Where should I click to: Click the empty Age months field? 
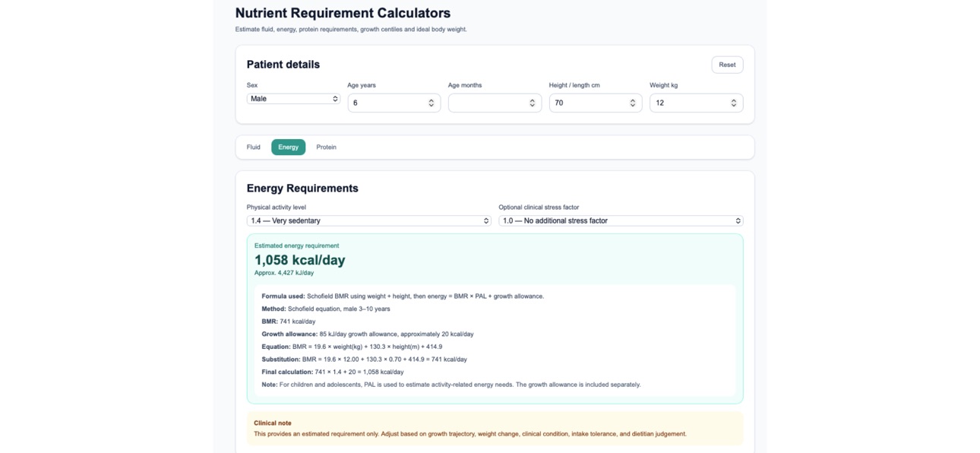(495, 103)
